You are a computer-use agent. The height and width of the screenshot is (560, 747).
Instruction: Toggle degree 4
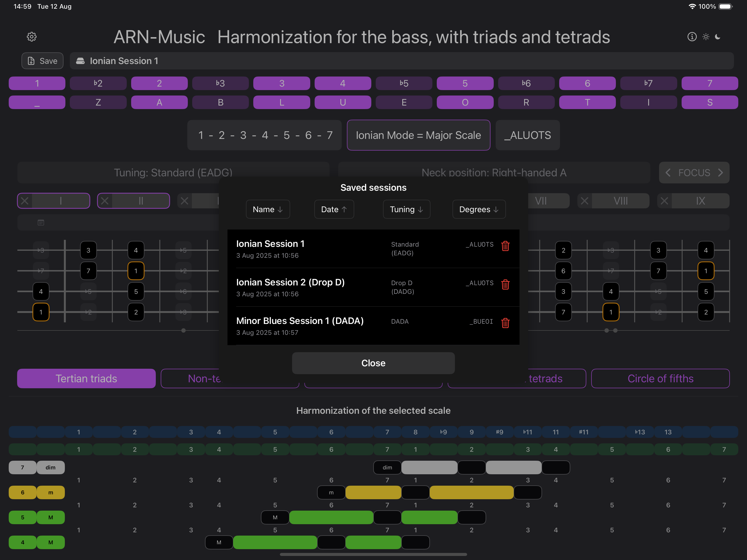pos(343,83)
